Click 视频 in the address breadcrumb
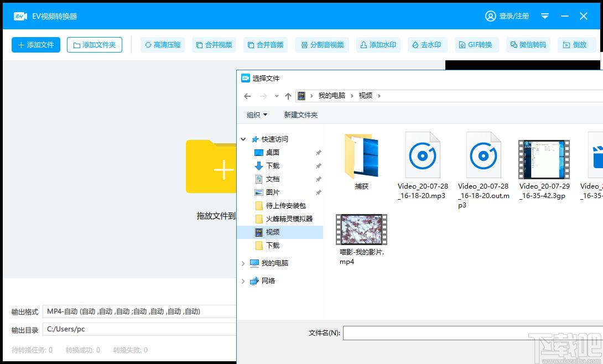 [x=365, y=96]
